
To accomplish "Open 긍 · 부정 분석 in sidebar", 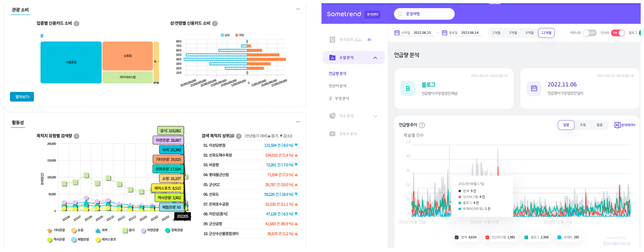I will tap(339, 99).
